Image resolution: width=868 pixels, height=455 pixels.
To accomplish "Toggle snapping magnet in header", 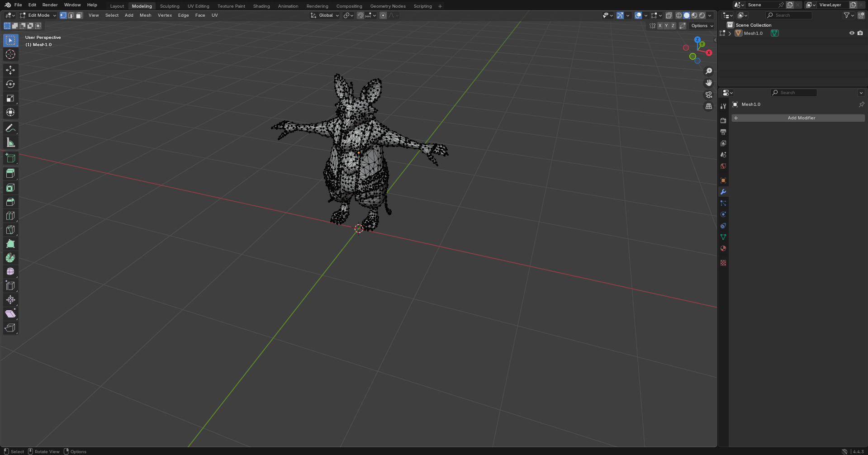I will point(360,15).
